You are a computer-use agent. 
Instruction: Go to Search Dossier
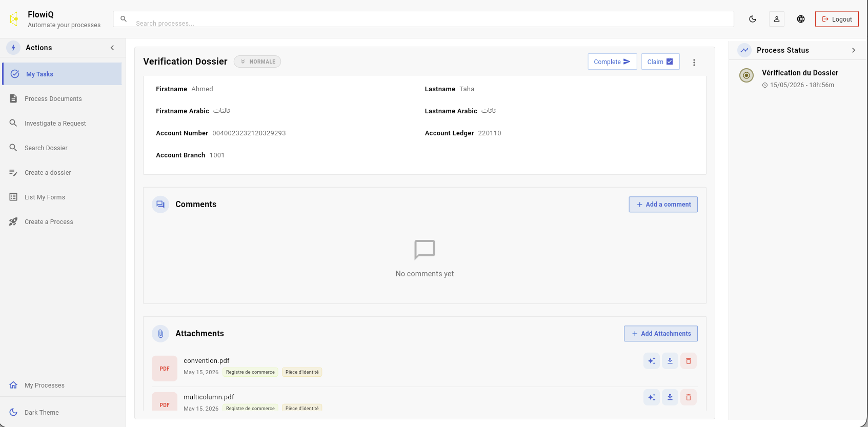tap(62, 148)
